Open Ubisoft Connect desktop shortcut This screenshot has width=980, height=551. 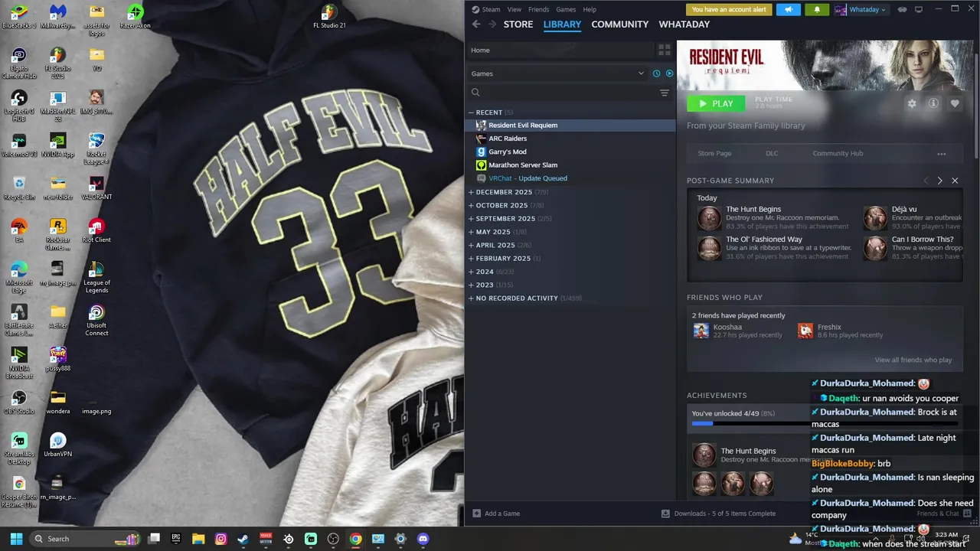96,321
